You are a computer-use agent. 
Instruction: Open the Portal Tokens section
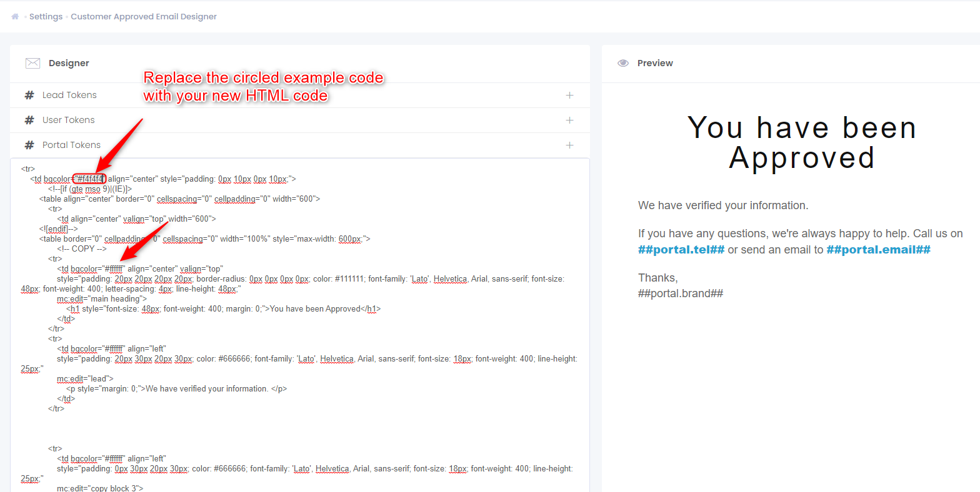[71, 145]
